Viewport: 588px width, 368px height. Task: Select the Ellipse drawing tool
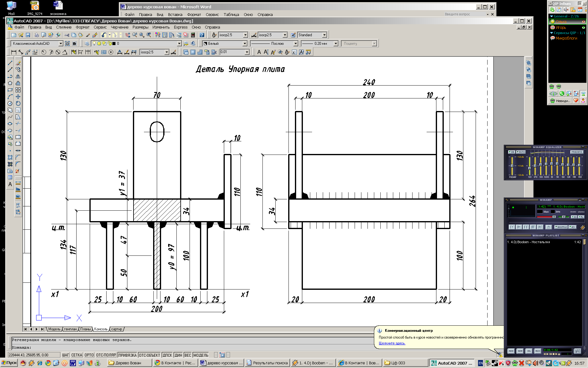click(x=10, y=124)
